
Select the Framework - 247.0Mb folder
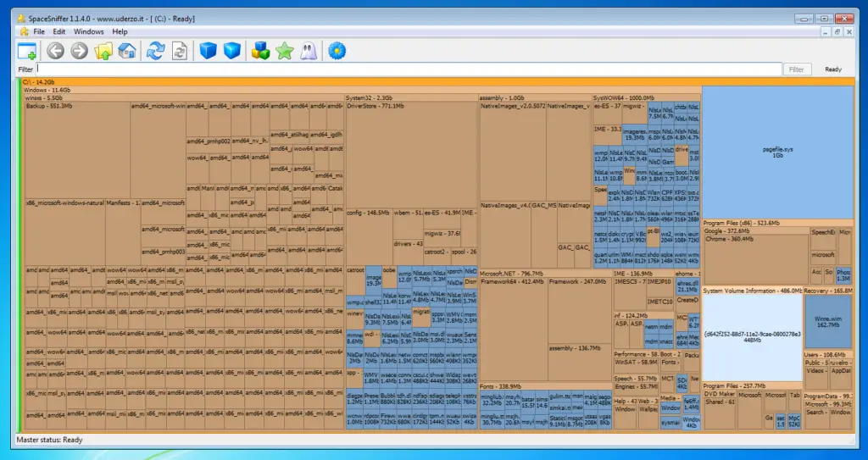point(580,310)
